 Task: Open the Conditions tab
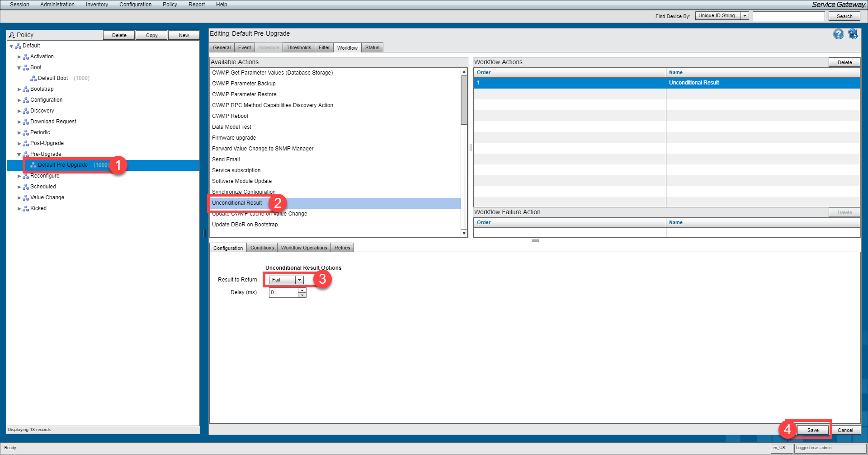pyautogui.click(x=262, y=248)
